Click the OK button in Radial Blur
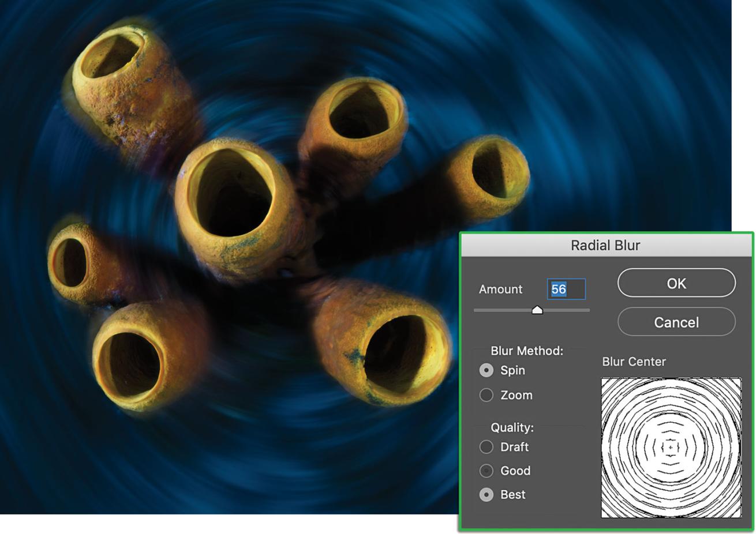 676,283
